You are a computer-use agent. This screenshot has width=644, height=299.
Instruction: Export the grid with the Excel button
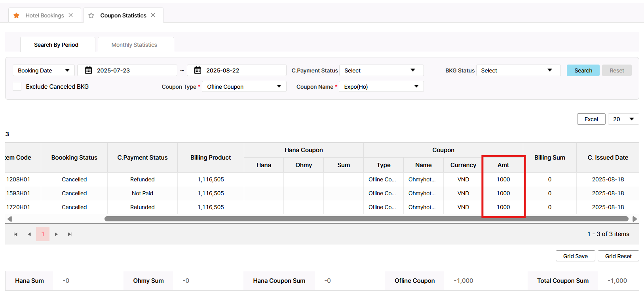(591, 119)
